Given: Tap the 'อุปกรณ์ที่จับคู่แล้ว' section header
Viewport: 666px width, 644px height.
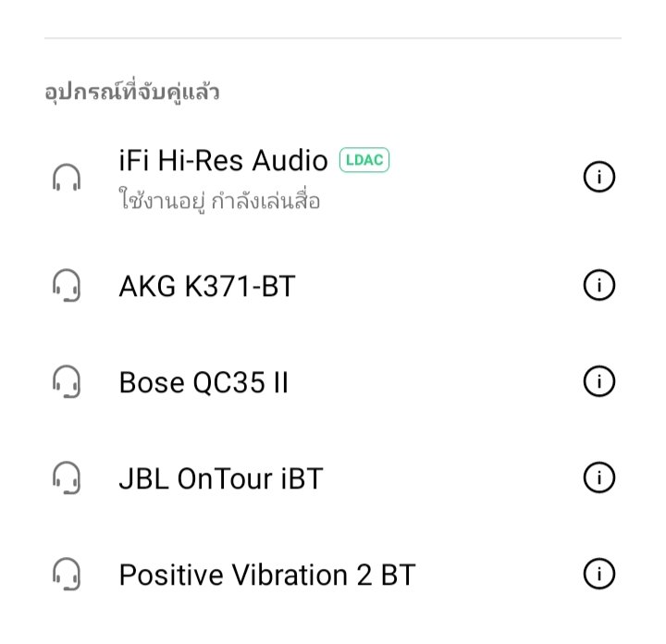Looking at the screenshot, I should [x=131, y=93].
